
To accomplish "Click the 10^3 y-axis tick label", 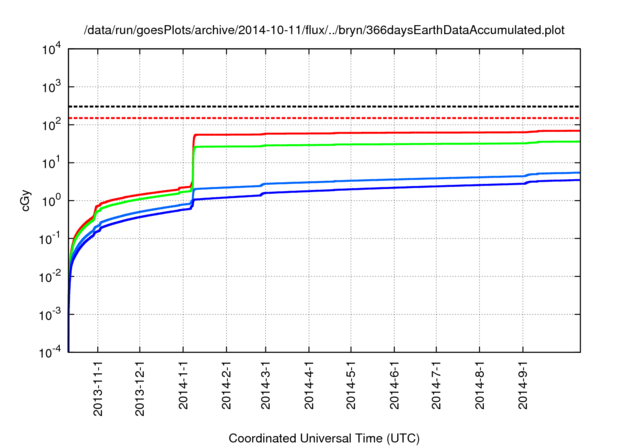I will [x=51, y=87].
